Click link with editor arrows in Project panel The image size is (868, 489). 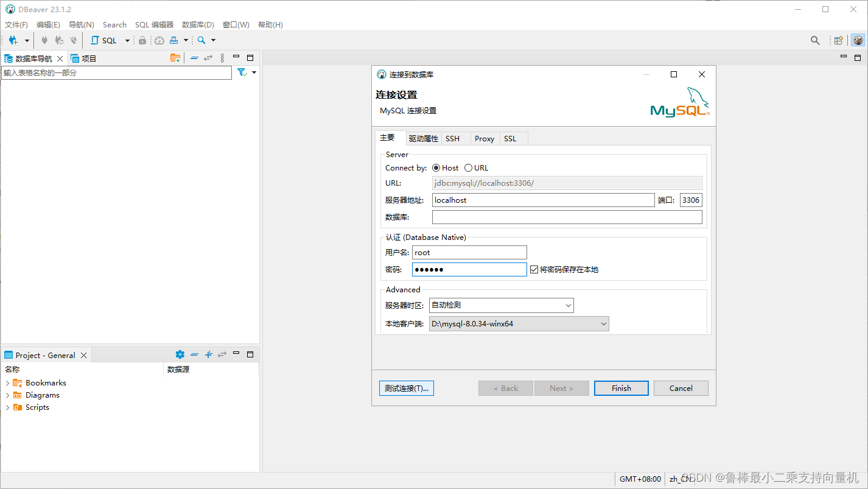point(222,354)
